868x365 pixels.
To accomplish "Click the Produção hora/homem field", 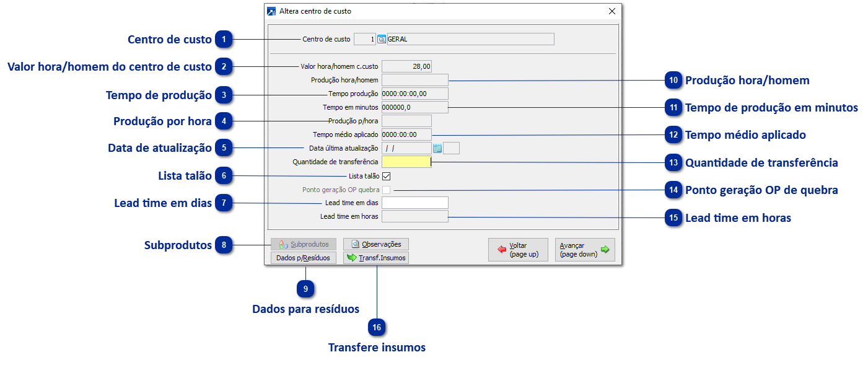I will coord(414,79).
